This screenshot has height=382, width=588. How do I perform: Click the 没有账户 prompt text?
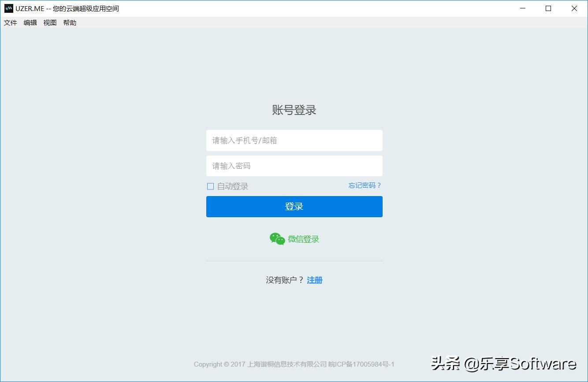click(284, 280)
